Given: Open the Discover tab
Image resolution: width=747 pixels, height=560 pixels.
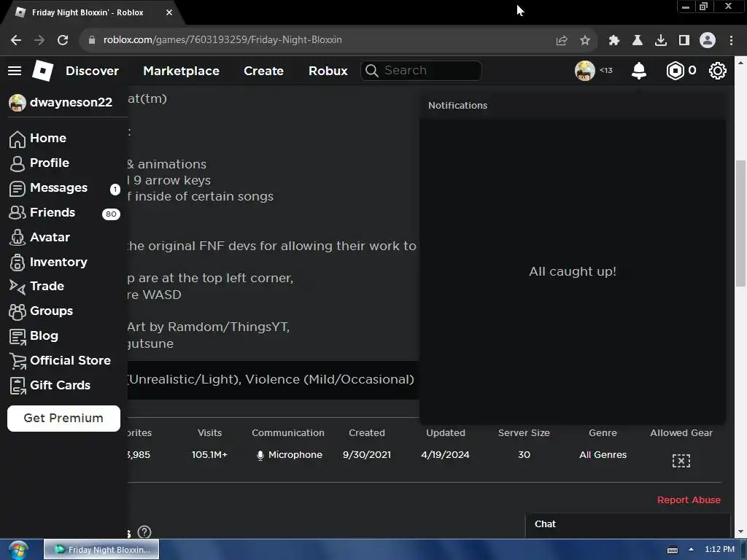Looking at the screenshot, I should (92, 71).
